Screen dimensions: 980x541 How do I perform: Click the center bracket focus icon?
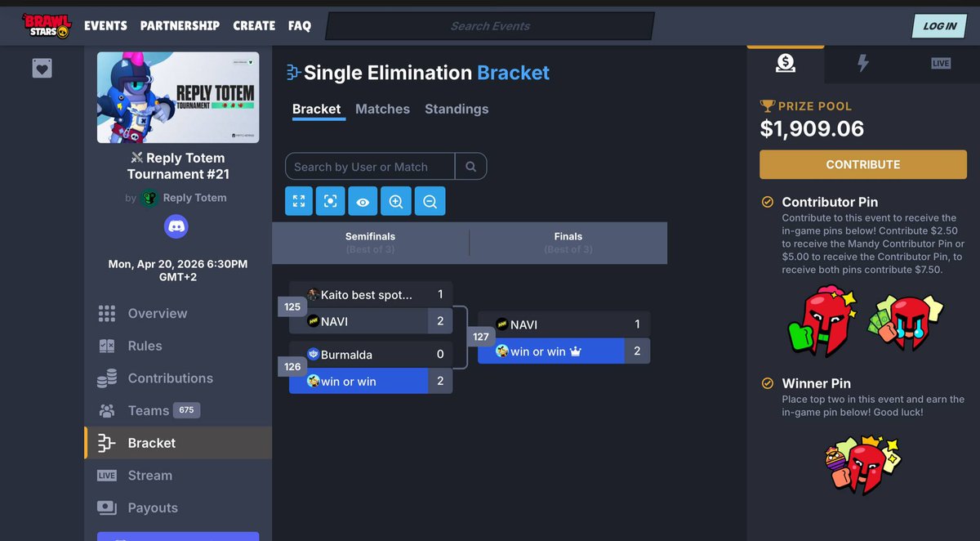pyautogui.click(x=330, y=201)
